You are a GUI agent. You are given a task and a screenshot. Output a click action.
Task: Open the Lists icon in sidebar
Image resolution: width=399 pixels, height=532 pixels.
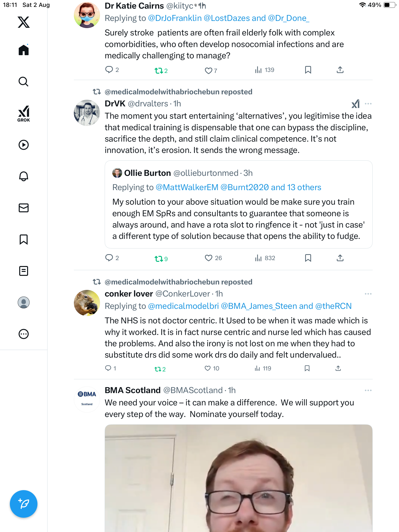(24, 271)
